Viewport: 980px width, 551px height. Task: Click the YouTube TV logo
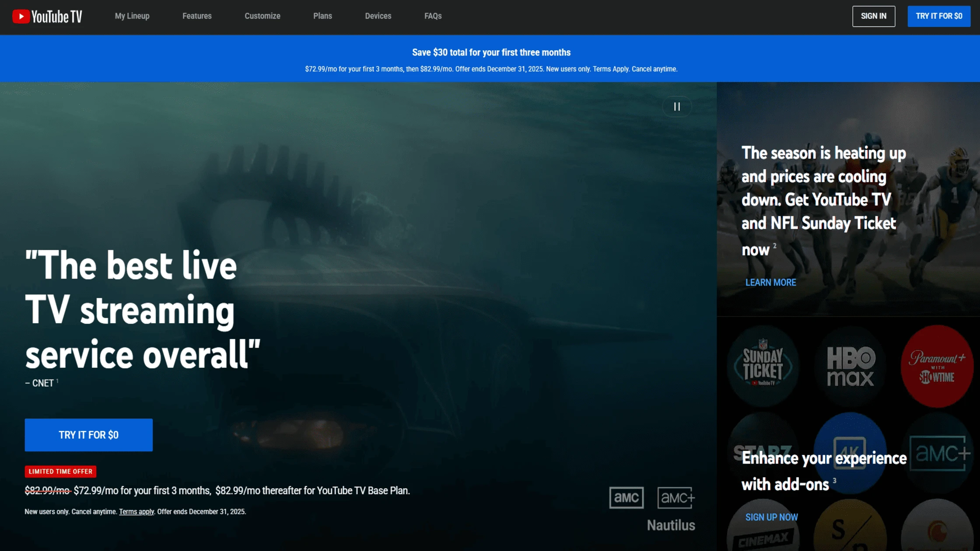point(47,16)
